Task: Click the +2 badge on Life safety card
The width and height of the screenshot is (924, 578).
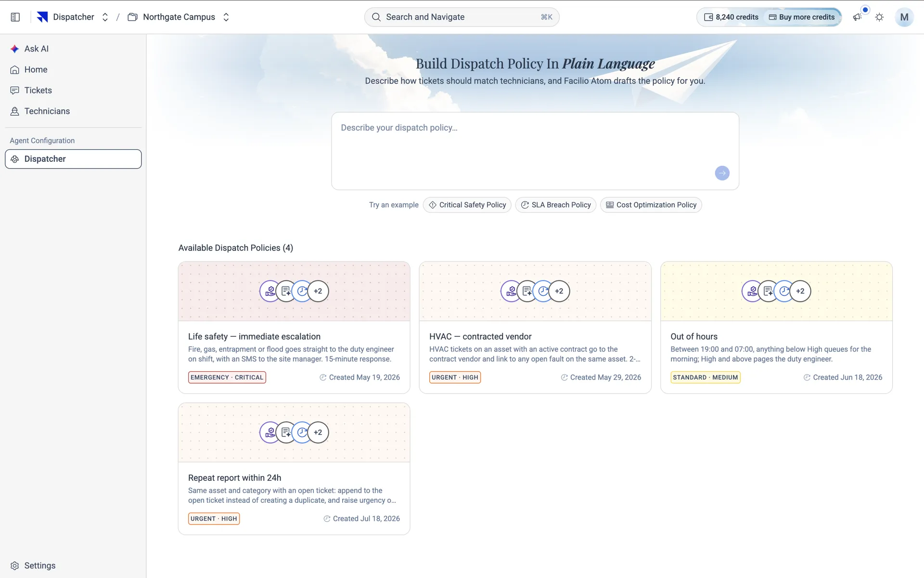Action: point(318,291)
